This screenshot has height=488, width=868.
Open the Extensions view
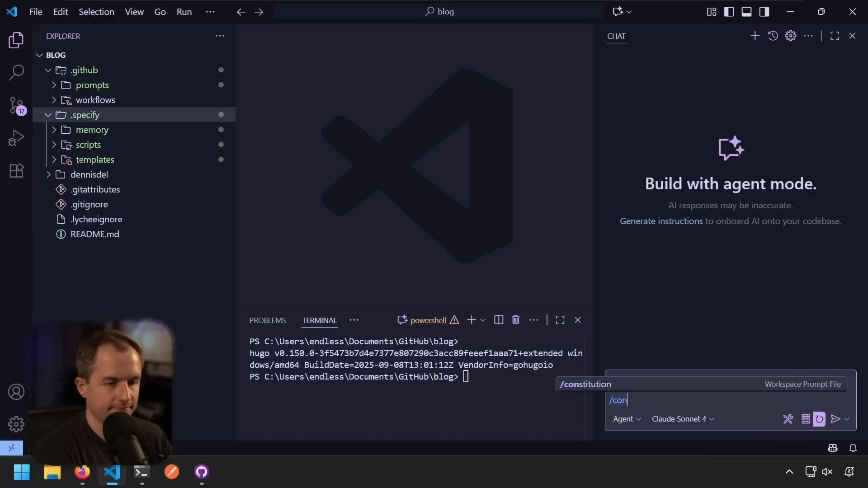tap(16, 170)
